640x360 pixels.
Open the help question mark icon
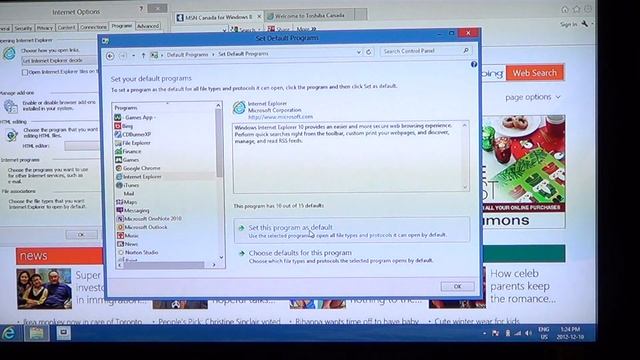click(473, 64)
